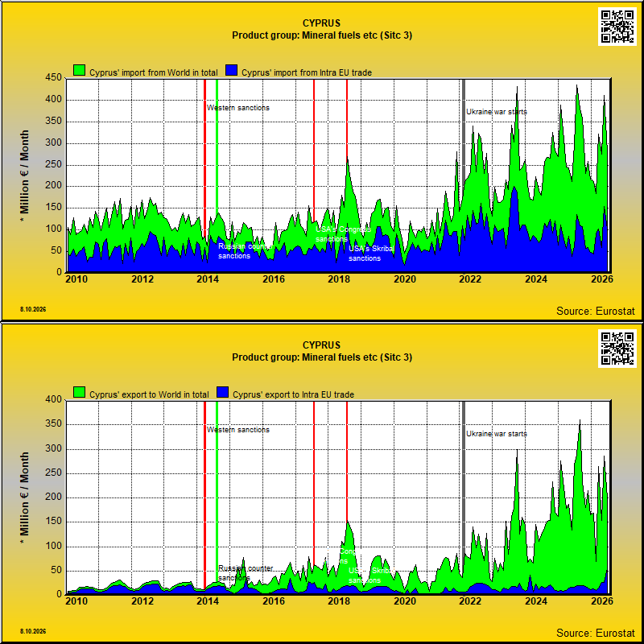Select green swatch for export to World

79,392
